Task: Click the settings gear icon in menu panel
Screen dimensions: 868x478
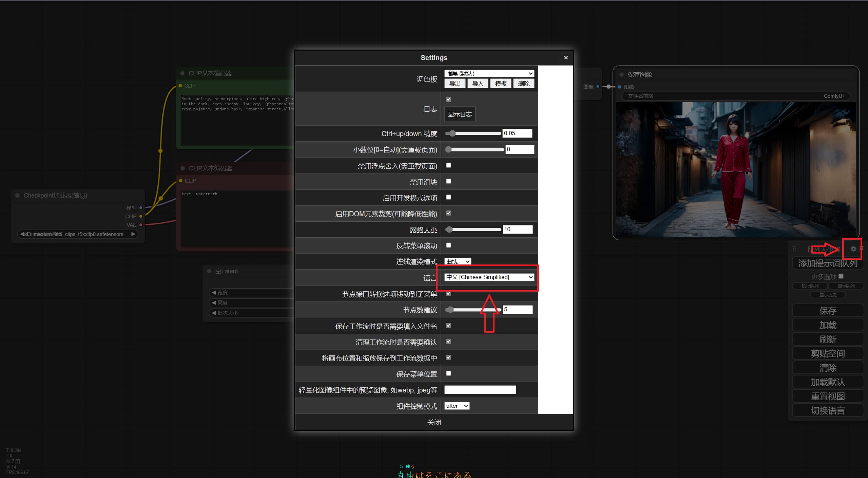Action: (853, 249)
